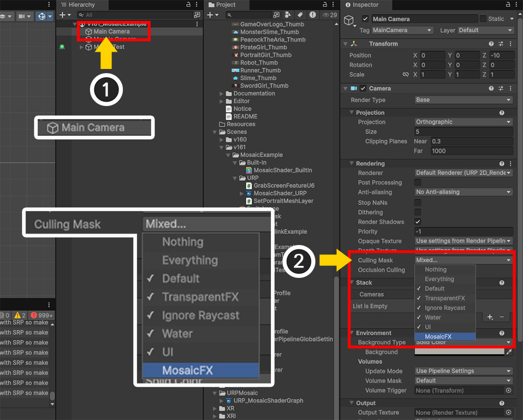The width and height of the screenshot is (523, 420).
Task: Open the Hierarchy panel's three-dot options menu
Action: (197, 4)
